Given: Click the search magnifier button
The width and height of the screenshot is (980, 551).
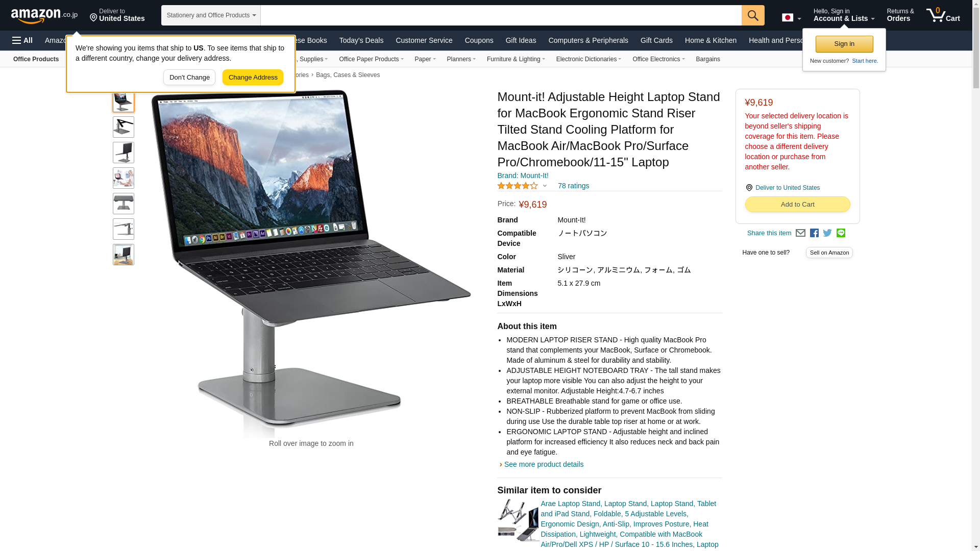Looking at the screenshot, I should point(753,15).
